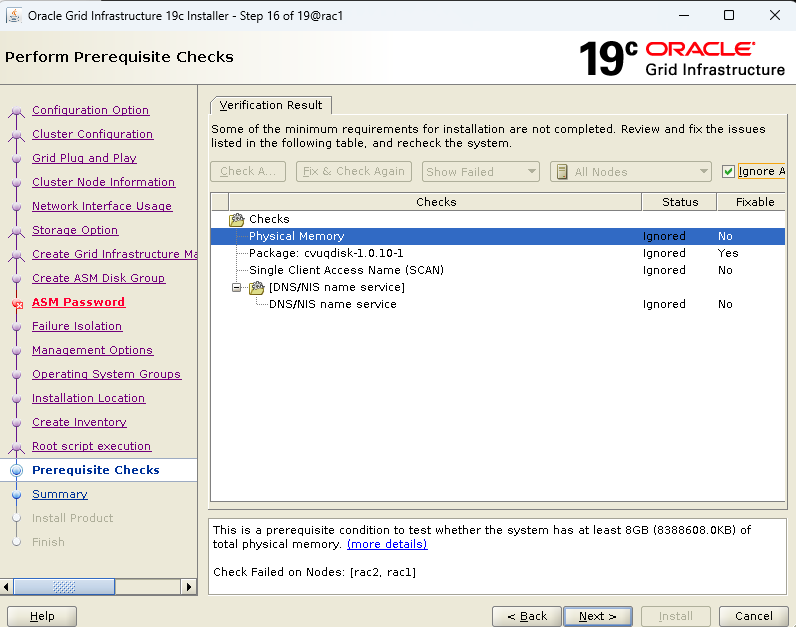
Task: Click 'Check Failed on Nodes: [rac2, rac1]' text
Action: tap(314, 572)
